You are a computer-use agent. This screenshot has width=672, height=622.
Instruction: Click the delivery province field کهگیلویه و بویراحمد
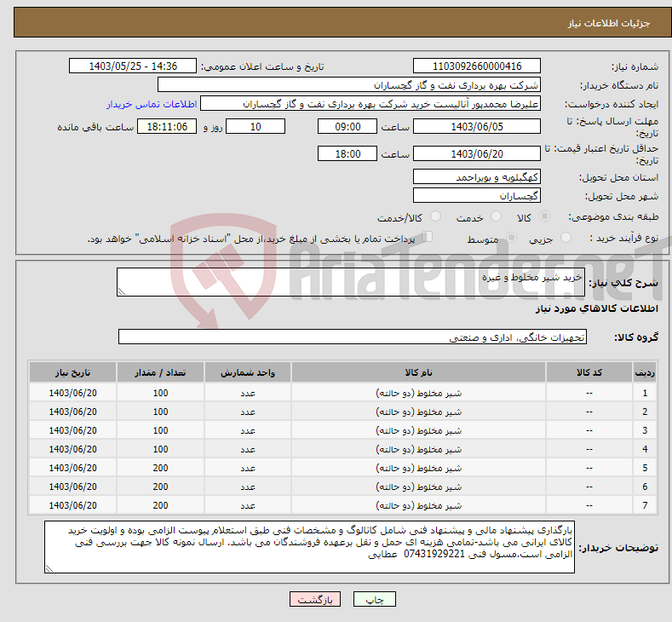pos(477,176)
